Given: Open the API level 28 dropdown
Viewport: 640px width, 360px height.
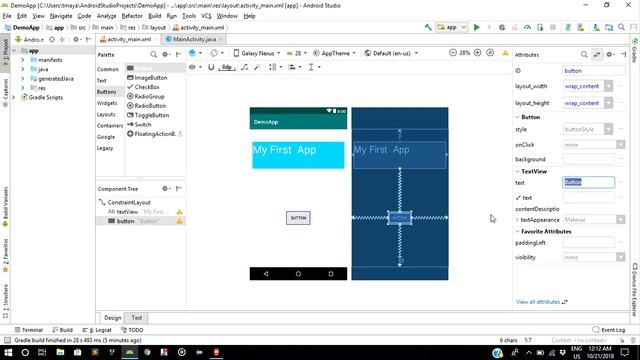Looking at the screenshot, I should click(297, 53).
